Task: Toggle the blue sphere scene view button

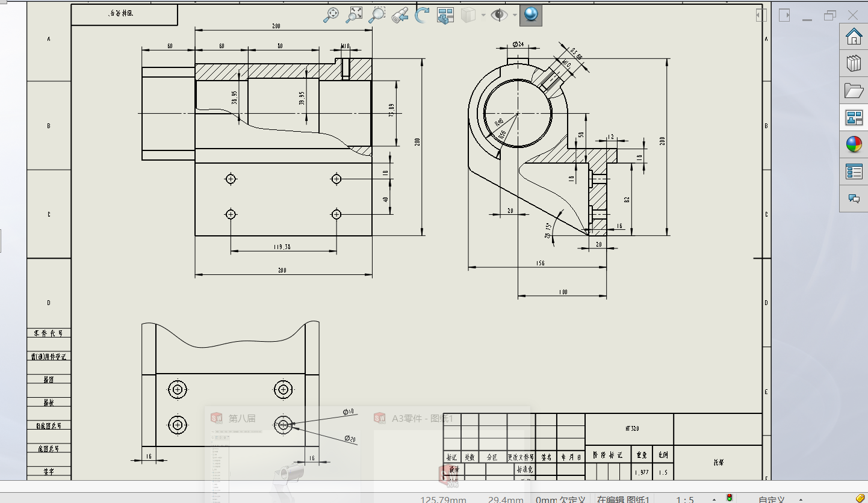Action: (x=531, y=15)
